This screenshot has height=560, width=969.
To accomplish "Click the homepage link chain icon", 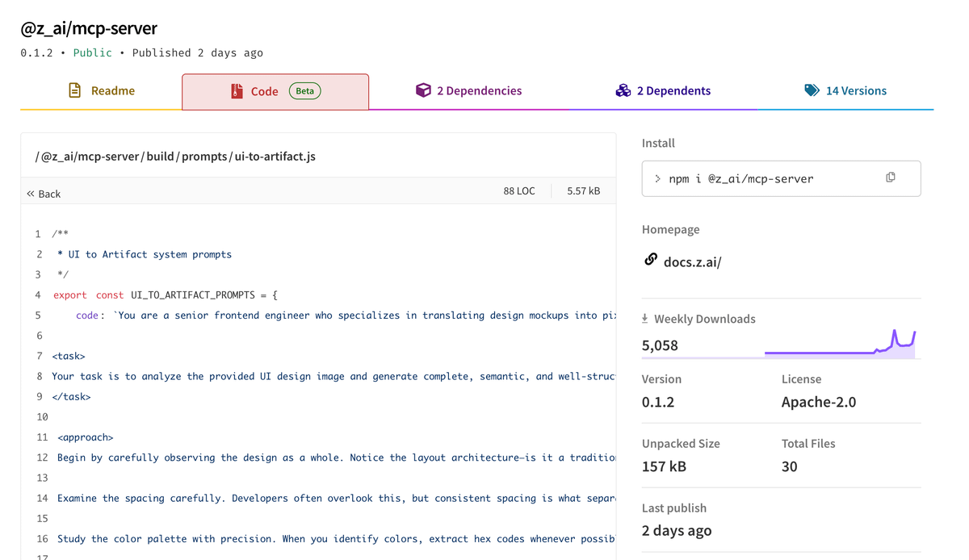I will tap(650, 260).
